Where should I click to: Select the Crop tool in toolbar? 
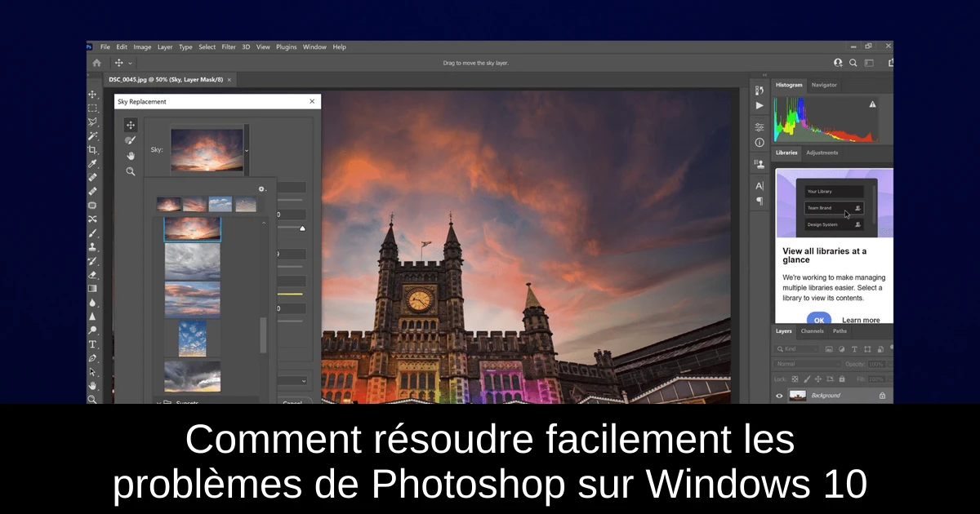pyautogui.click(x=92, y=149)
